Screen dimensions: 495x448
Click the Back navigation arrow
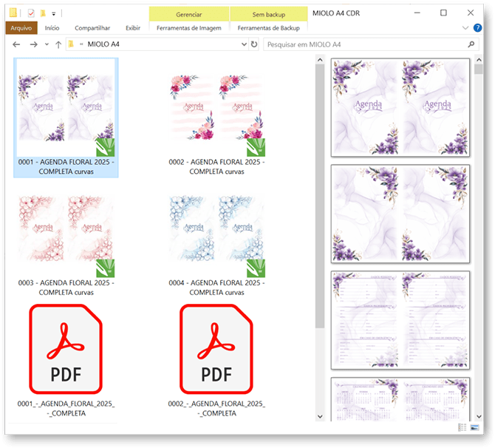coord(16,44)
